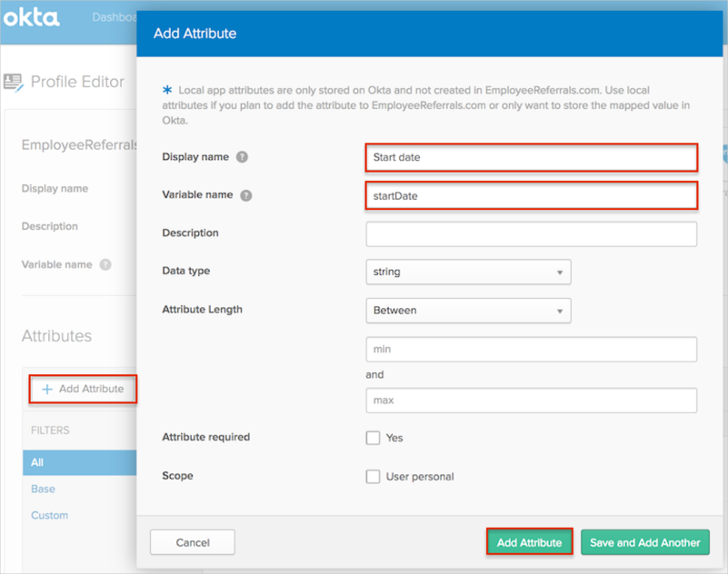Focus the Display name field containing Start date
The height and width of the screenshot is (574, 728).
pos(531,157)
